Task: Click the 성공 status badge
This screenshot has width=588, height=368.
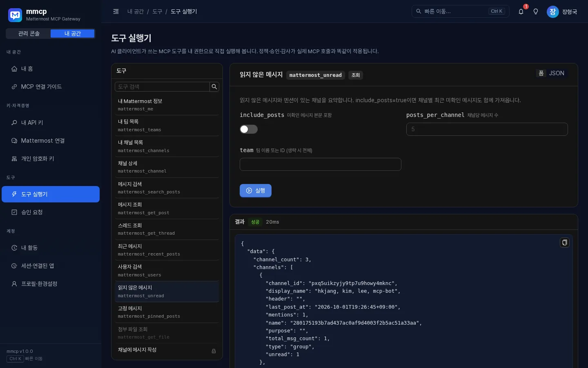Action: coord(255,222)
